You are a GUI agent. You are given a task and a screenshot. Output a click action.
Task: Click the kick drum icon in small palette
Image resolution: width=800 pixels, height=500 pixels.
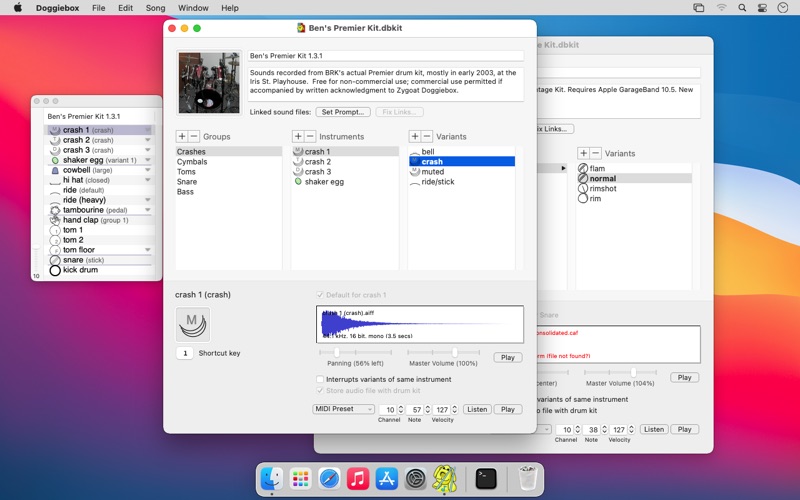click(x=55, y=270)
